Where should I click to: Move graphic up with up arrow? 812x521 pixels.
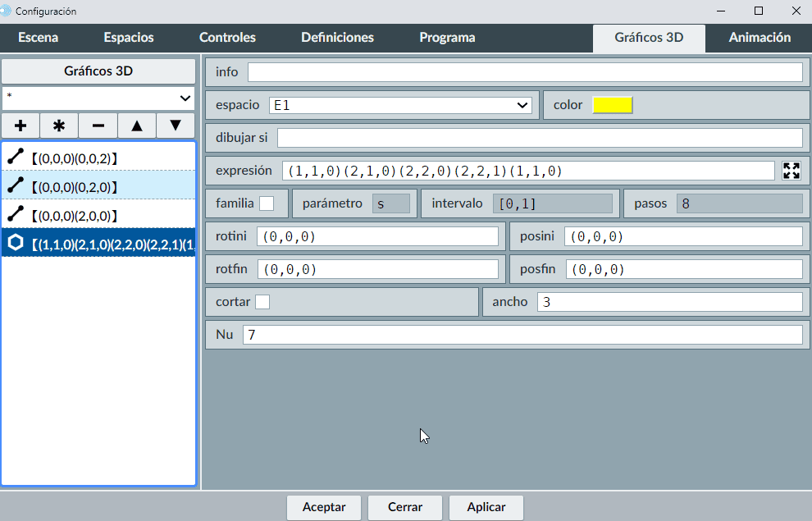(137, 126)
